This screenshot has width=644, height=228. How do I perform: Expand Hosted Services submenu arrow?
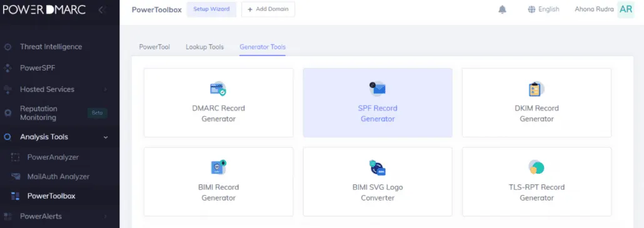click(106, 89)
